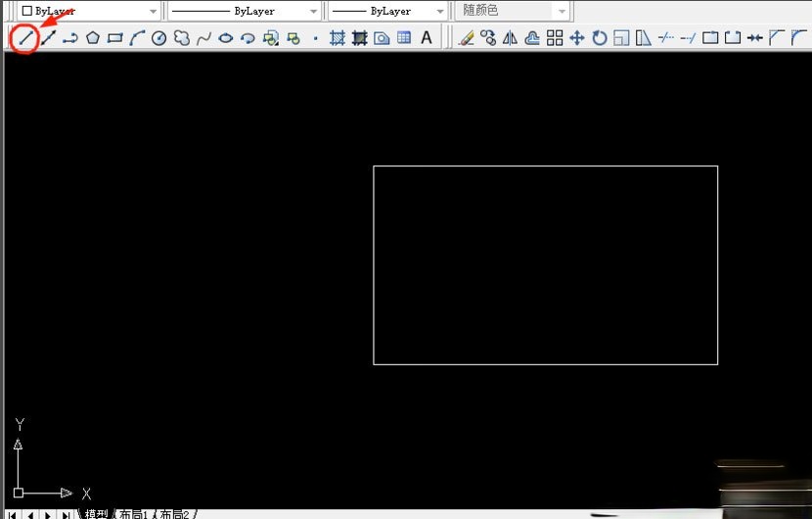Select the Offset tool

[532, 38]
